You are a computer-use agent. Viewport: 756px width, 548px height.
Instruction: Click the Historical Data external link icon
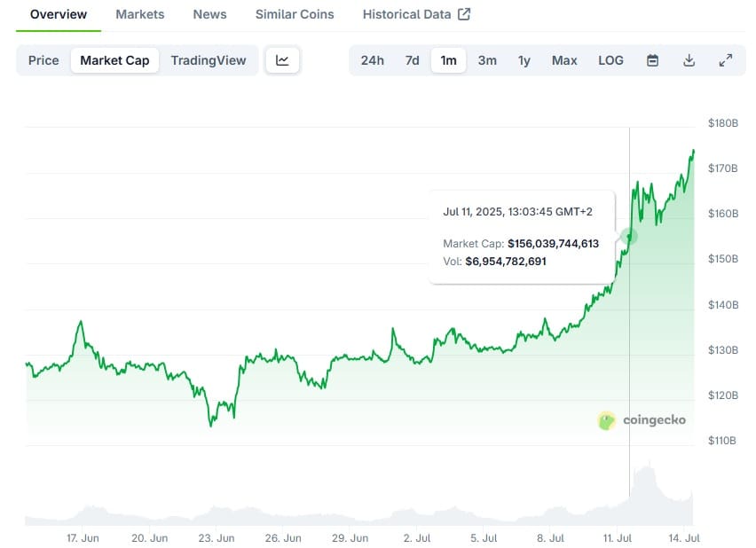point(464,14)
